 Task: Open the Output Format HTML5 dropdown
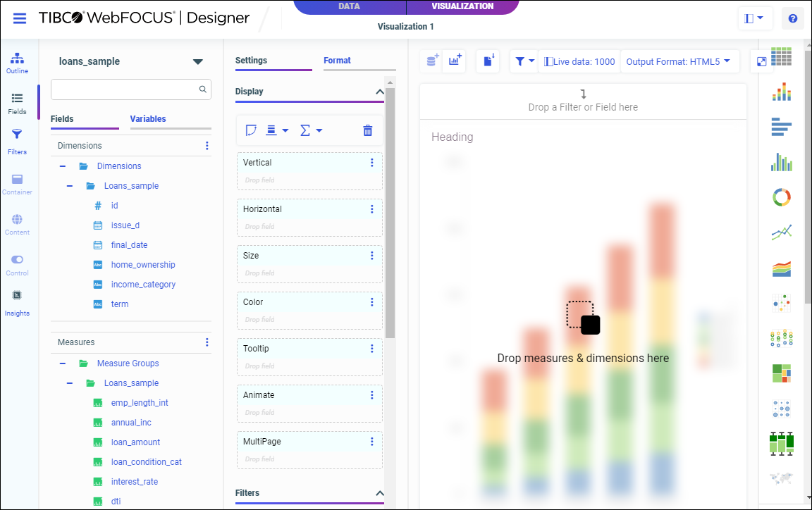[678, 61]
